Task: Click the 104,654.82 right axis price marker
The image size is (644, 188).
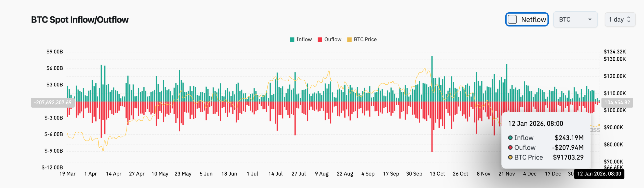Action: (617, 102)
